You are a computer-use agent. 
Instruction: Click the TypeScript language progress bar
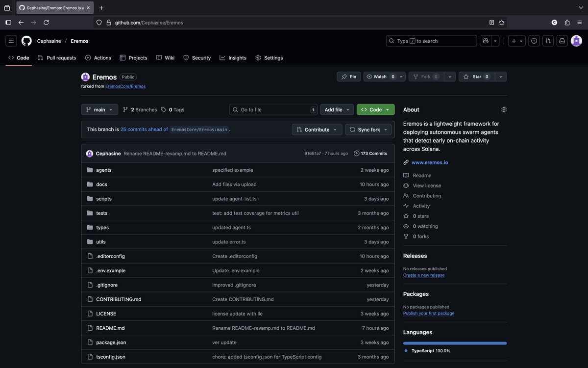coord(455,343)
